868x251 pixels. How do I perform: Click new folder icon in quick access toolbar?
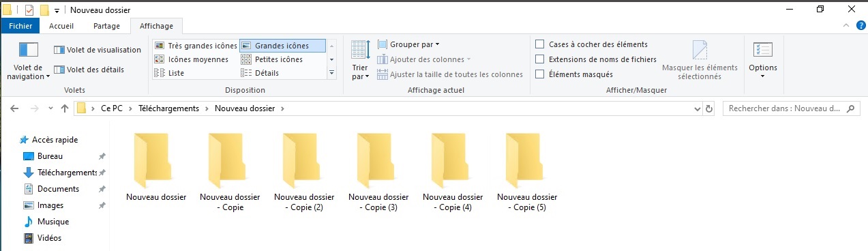tap(44, 10)
